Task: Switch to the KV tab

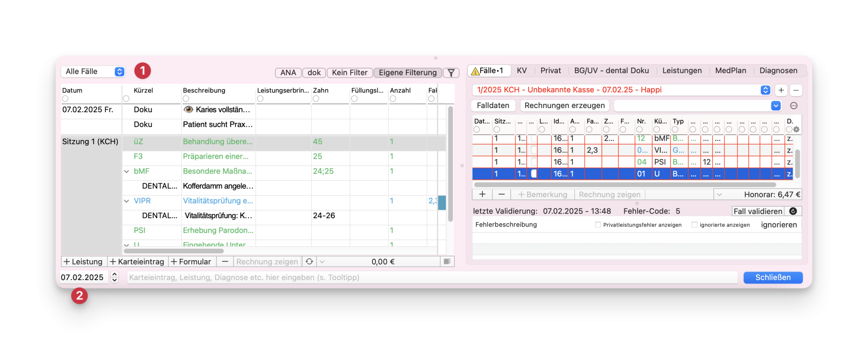Action: (x=522, y=71)
